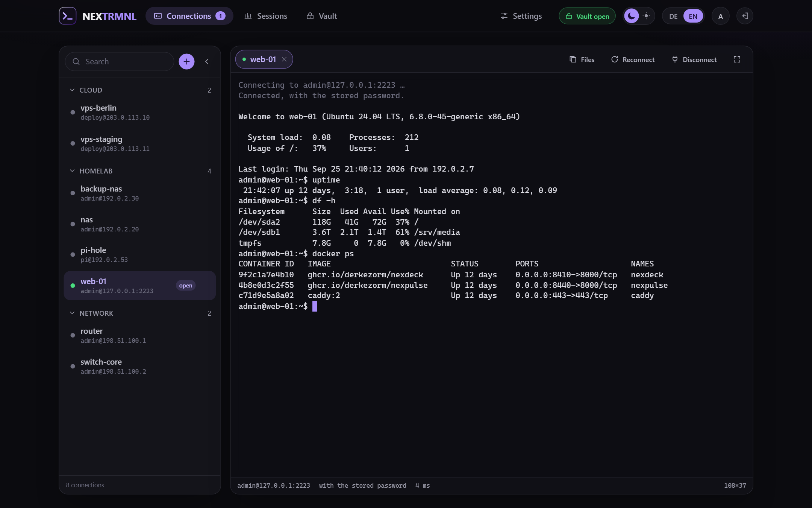
Task: Click status bar text admin@127.0.0.1:2223
Action: click(x=274, y=485)
